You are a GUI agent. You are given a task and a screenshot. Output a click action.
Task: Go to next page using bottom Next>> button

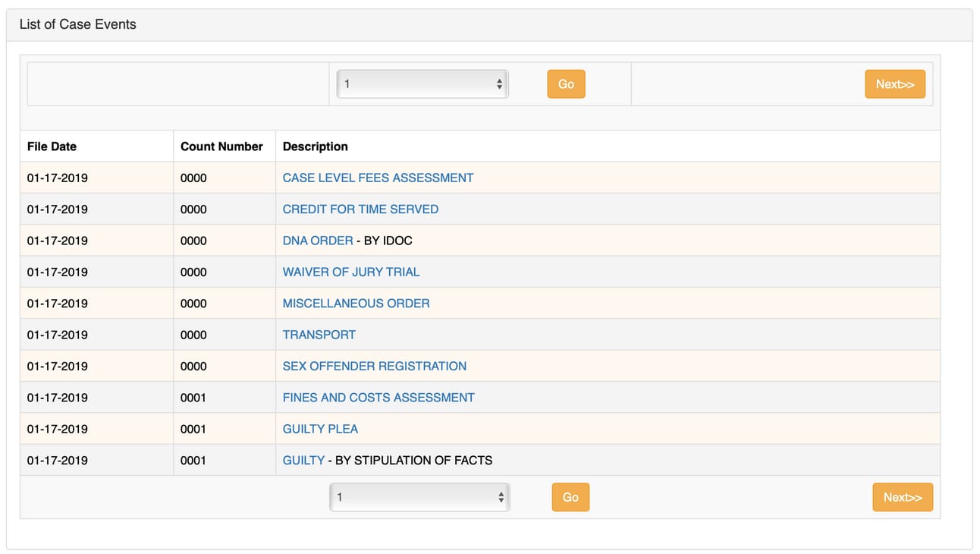pos(903,497)
